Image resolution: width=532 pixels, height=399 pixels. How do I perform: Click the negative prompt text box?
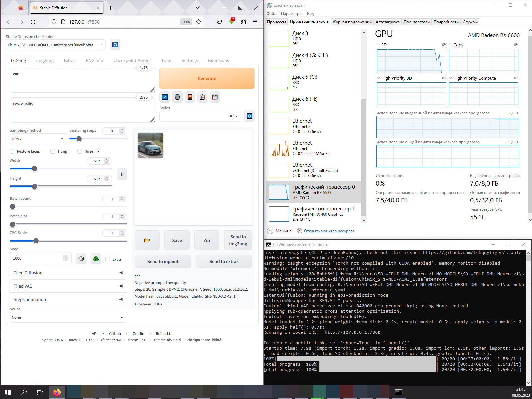point(82,110)
